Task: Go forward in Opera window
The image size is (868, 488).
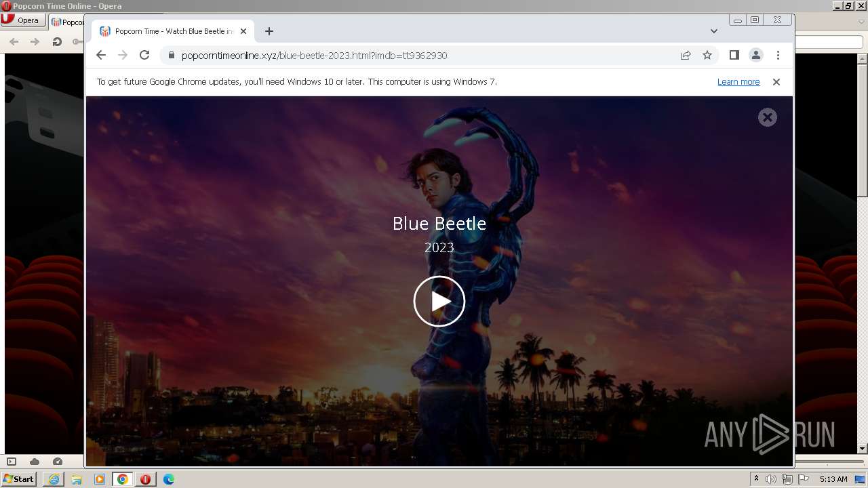Action: point(35,41)
